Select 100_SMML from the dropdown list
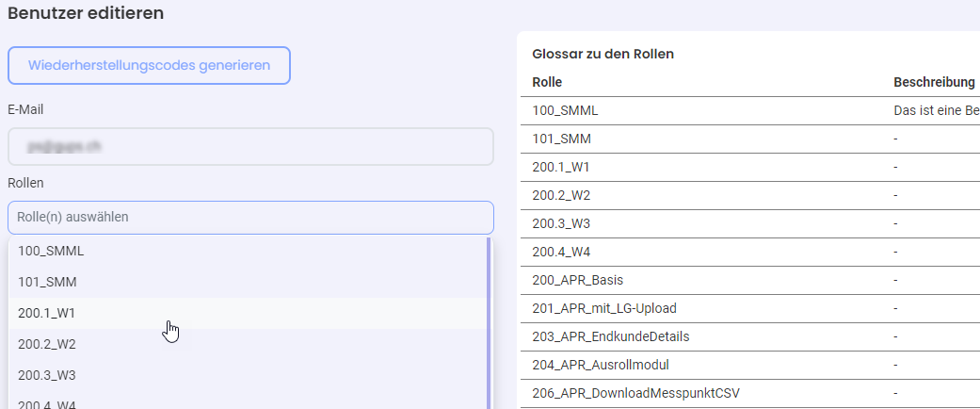980x409 pixels. click(x=248, y=251)
